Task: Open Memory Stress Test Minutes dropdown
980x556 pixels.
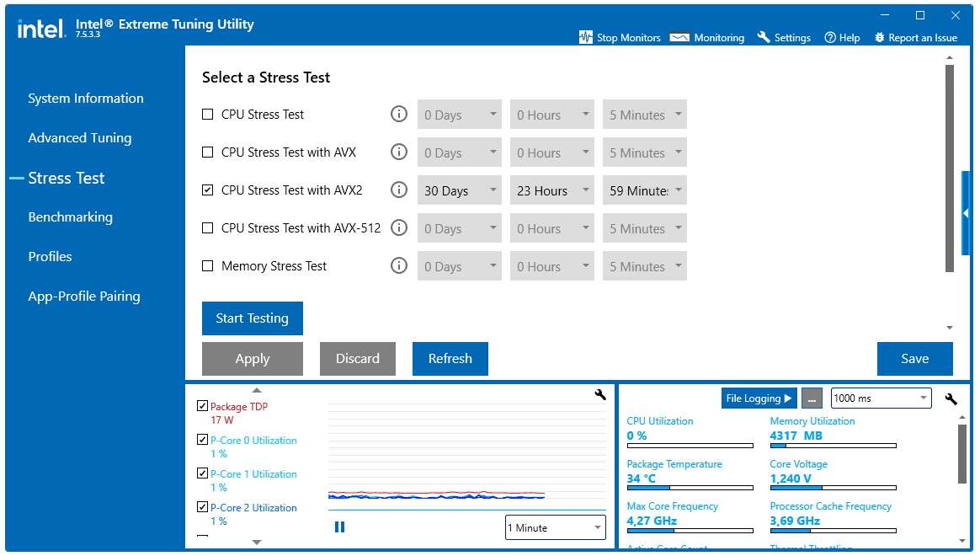Action: pyautogui.click(x=644, y=266)
